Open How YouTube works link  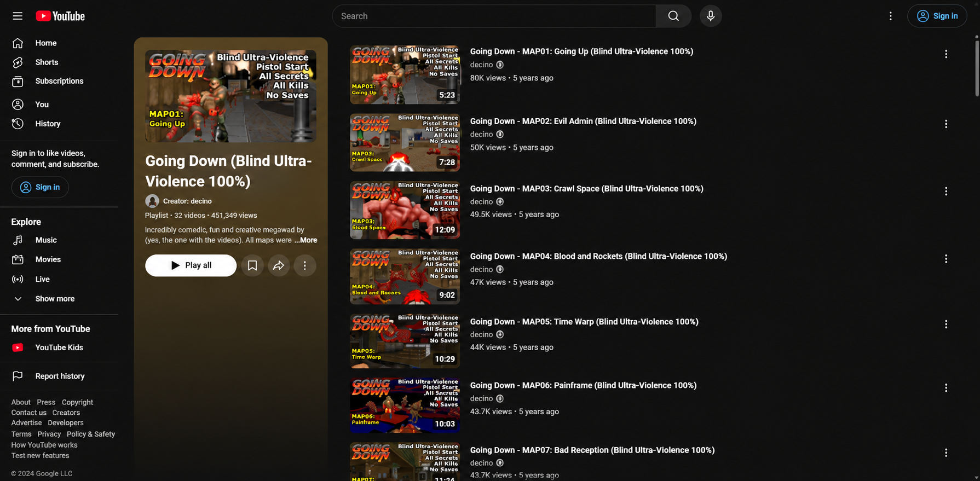[44, 445]
